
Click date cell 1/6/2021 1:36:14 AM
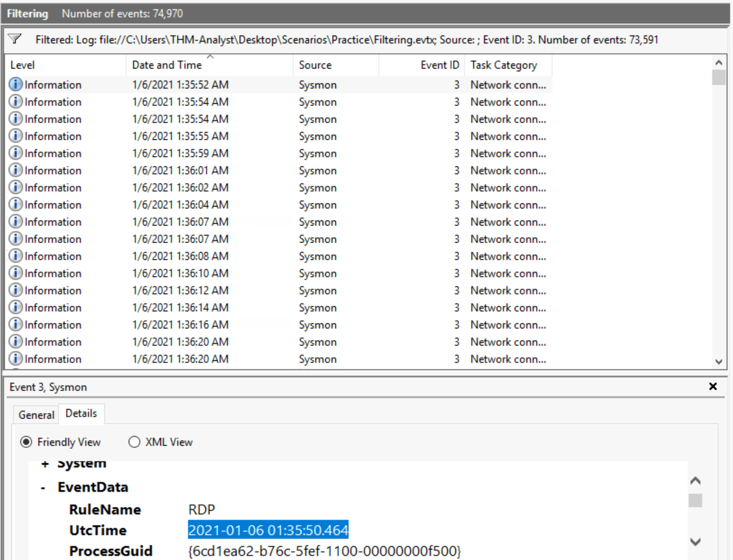click(x=180, y=307)
